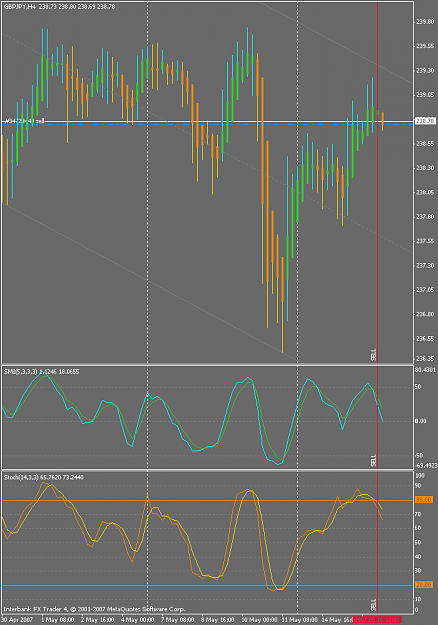Image resolution: width=438 pixels, height=625 pixels.
Task: Click the 238.30 price axis label
Action: point(425,168)
